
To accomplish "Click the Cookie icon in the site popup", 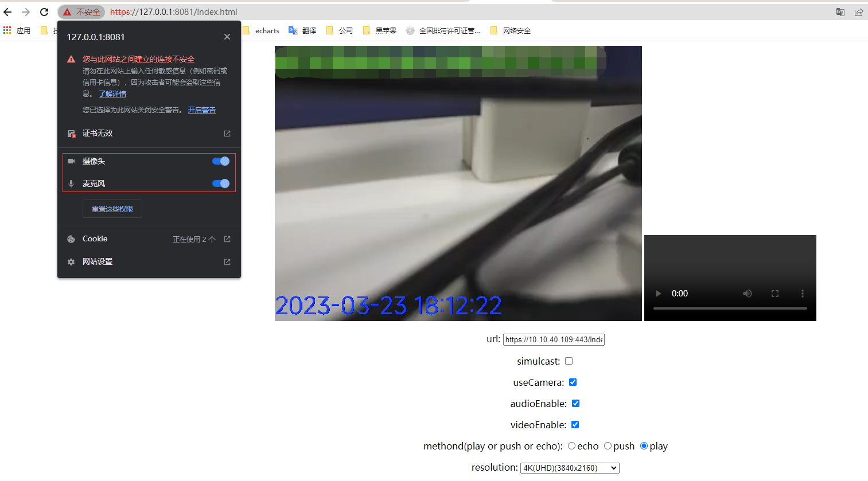I will pos(71,238).
